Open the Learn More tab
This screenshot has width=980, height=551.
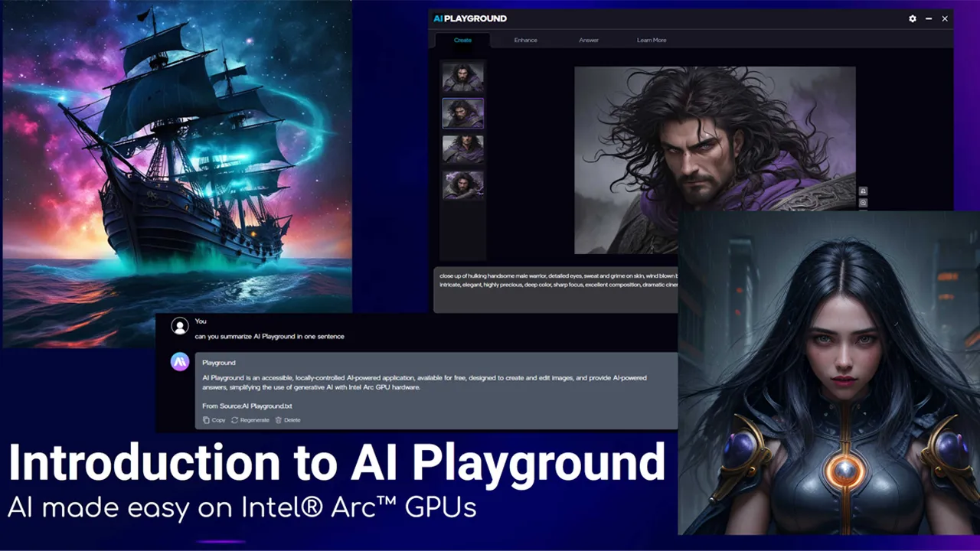[652, 40]
